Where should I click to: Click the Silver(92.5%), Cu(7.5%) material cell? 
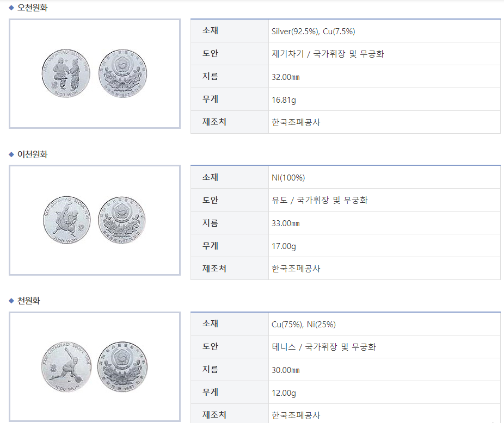point(313,31)
